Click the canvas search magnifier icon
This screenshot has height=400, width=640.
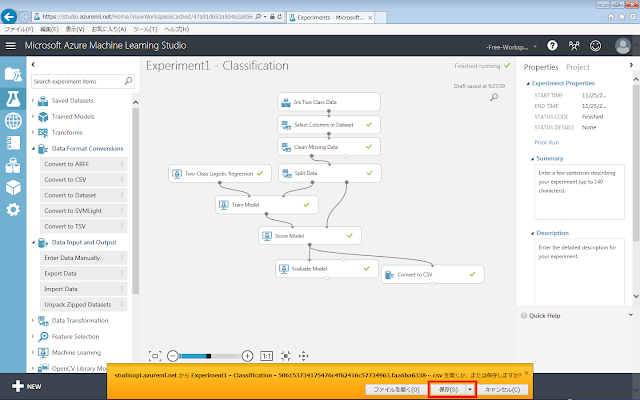(494, 97)
